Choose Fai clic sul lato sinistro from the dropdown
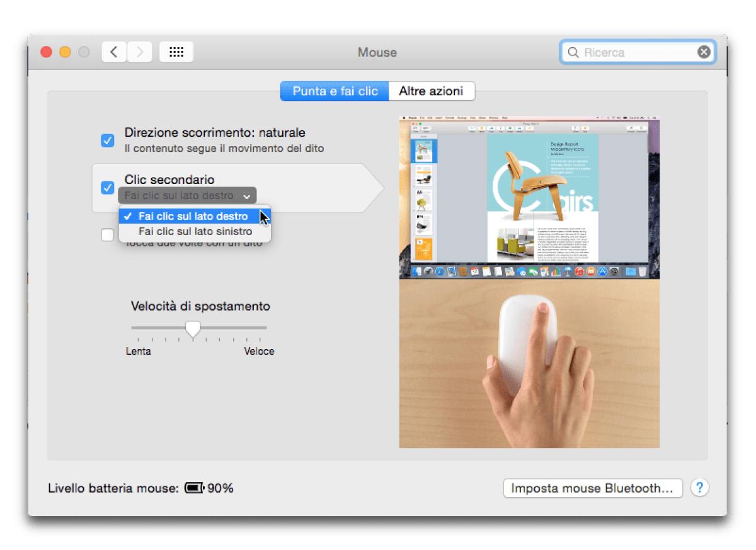 [197, 231]
